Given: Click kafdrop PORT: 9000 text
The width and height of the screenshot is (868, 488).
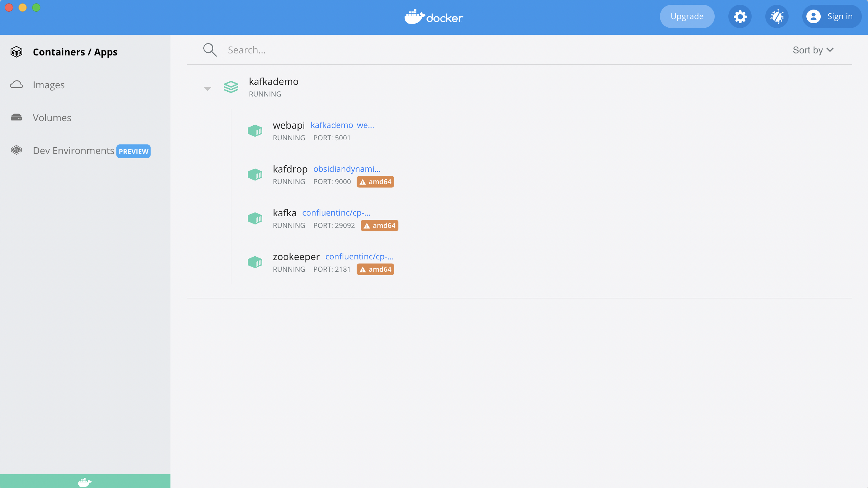Looking at the screenshot, I should click(x=332, y=182).
